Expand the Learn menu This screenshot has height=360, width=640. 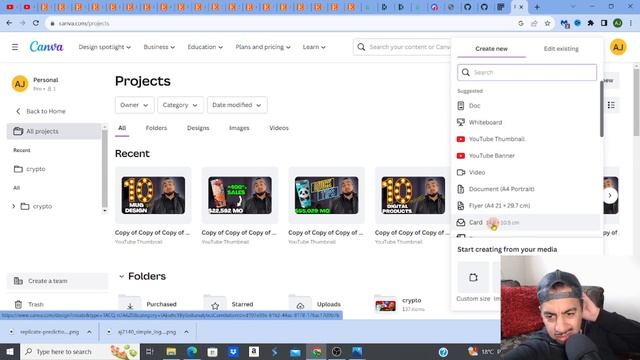tap(314, 47)
